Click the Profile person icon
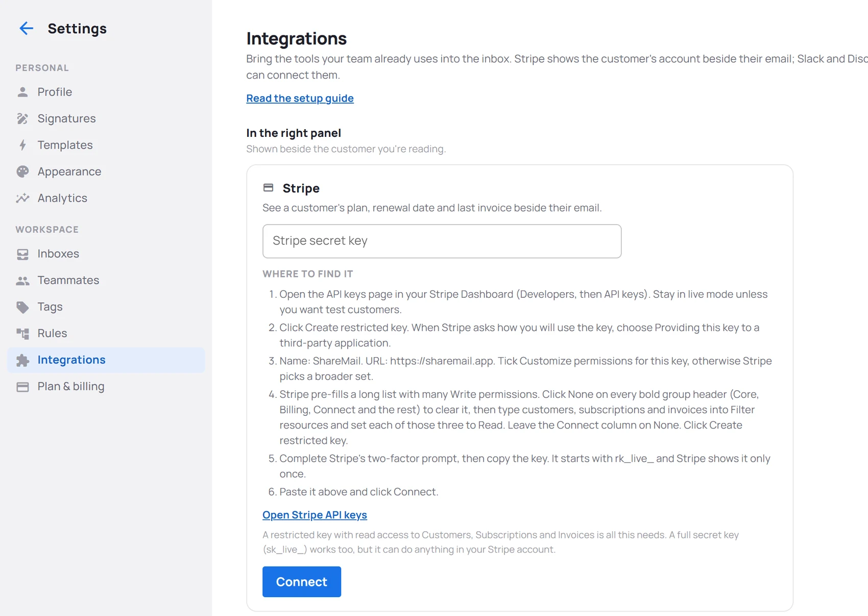Screen dimensions: 868x616 (x=22, y=92)
